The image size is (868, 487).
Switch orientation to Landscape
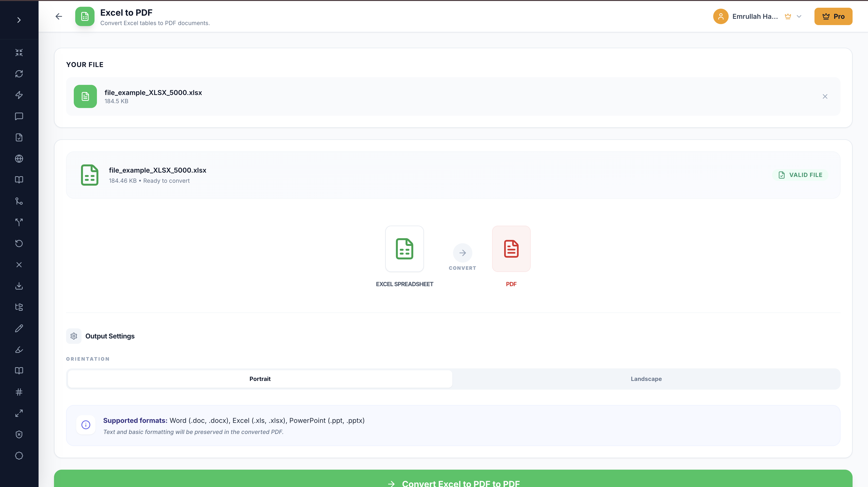coord(646,379)
